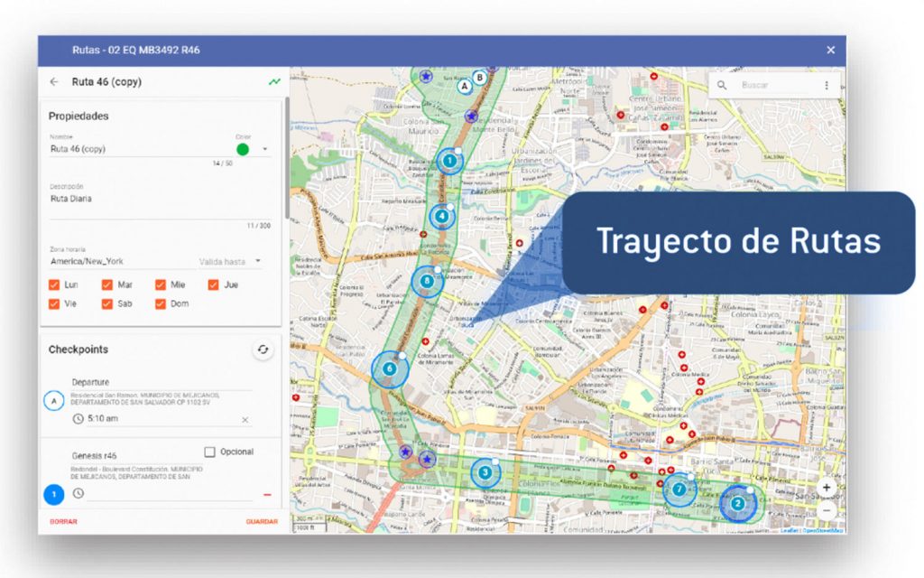Open the map's three-dot options menu
The image size is (924, 578).
tap(826, 85)
